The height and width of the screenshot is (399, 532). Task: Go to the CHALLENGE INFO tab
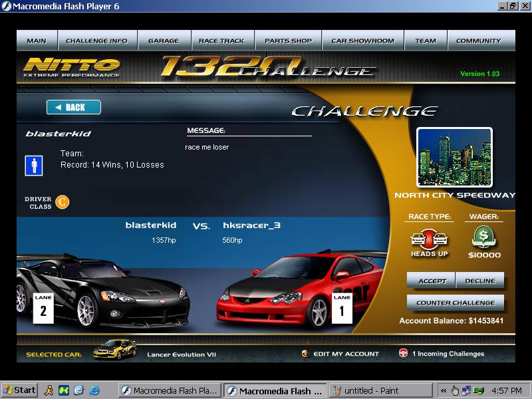(x=97, y=41)
